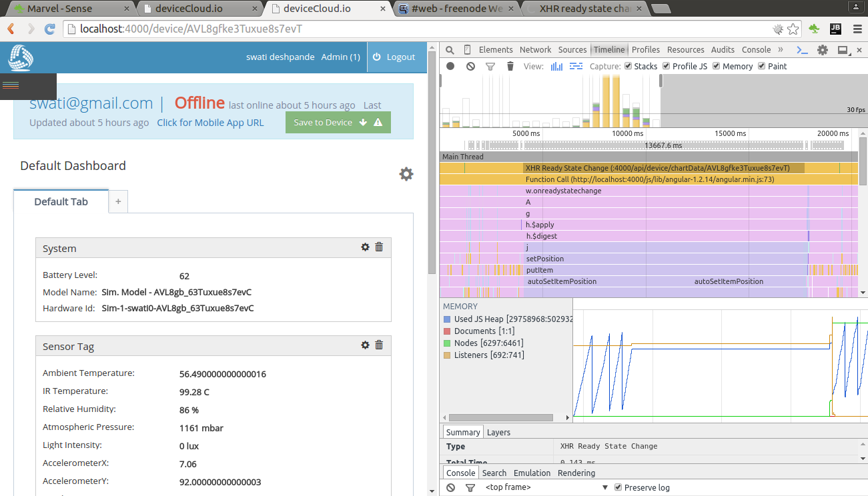Image resolution: width=868 pixels, height=496 pixels.
Task: Uncheck the Preserve log checkbox
Action: pyautogui.click(x=618, y=487)
